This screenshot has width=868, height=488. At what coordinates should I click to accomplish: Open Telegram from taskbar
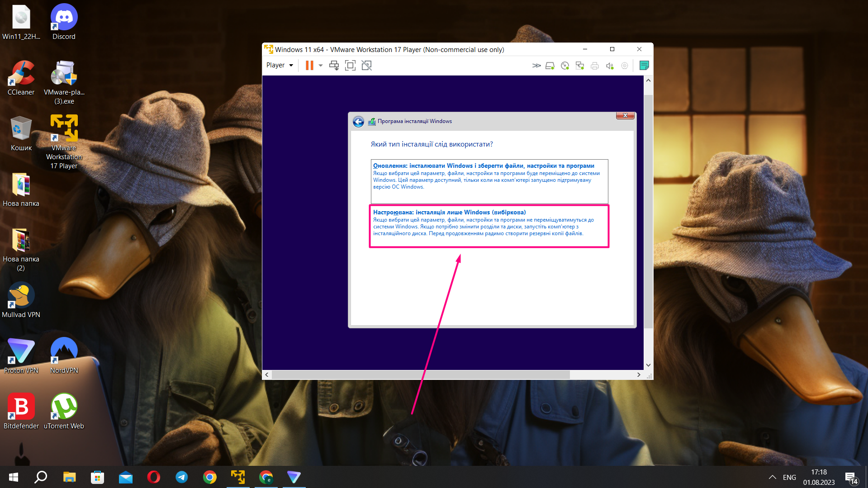pos(182,477)
